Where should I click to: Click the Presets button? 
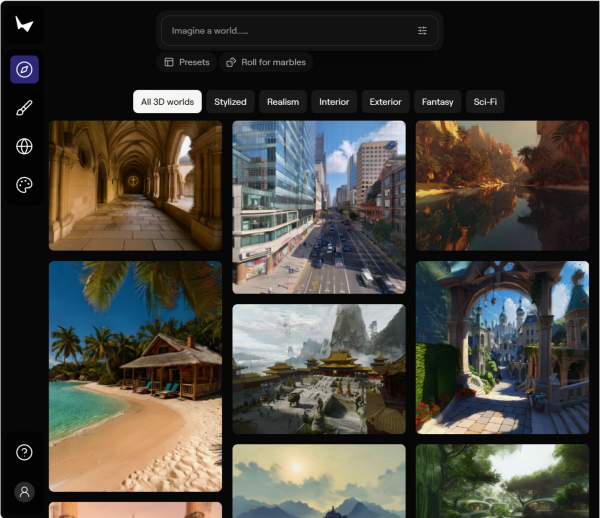tap(186, 62)
